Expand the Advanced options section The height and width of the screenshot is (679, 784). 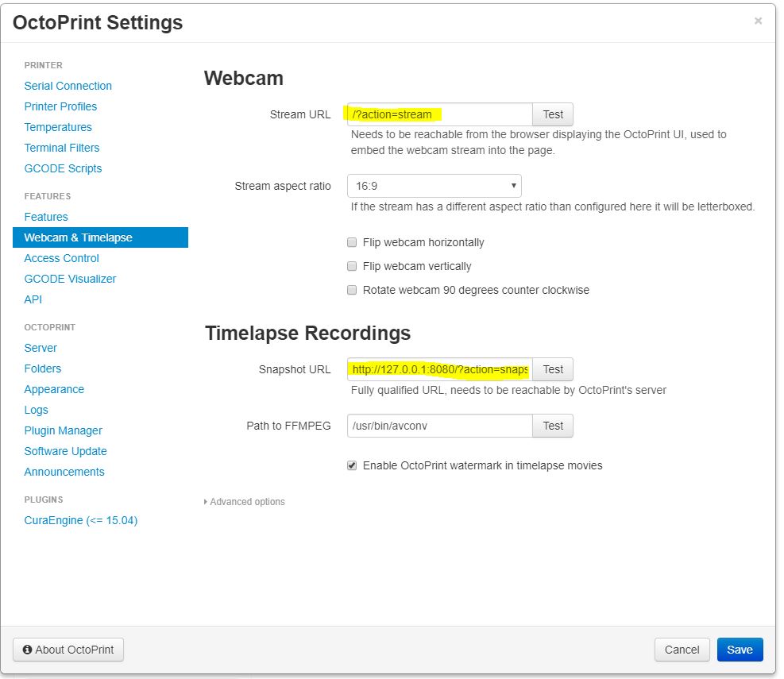245,502
